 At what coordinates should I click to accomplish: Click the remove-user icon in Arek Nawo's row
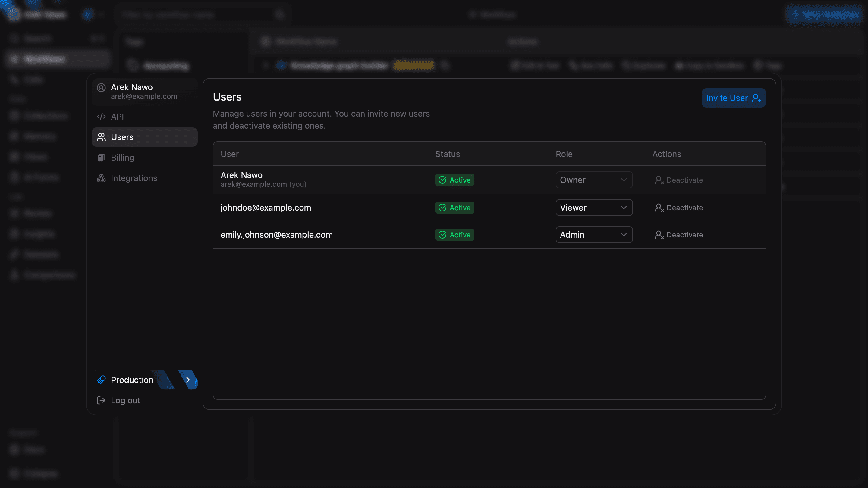click(659, 180)
